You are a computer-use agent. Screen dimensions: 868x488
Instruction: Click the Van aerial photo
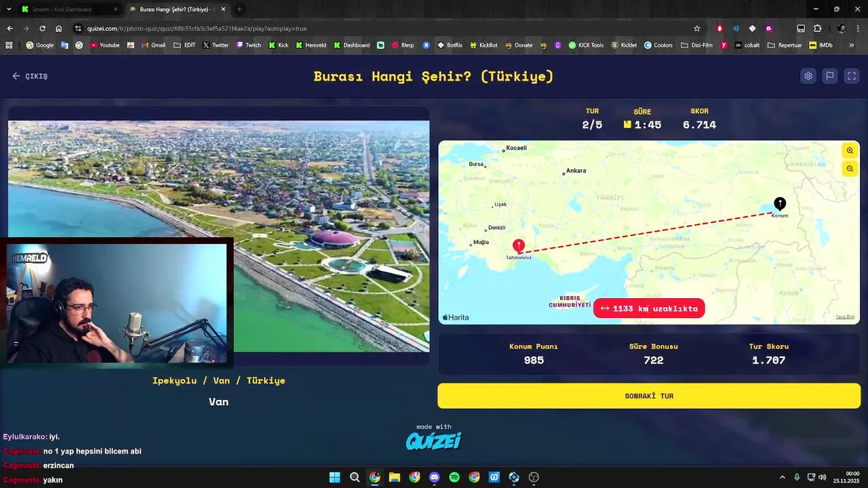(x=218, y=236)
